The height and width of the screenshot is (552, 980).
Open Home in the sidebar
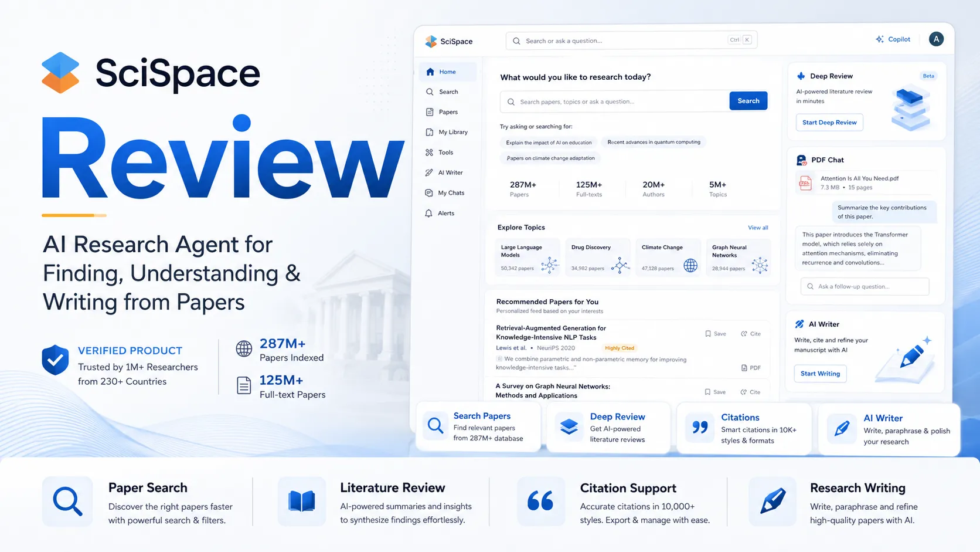448,72
